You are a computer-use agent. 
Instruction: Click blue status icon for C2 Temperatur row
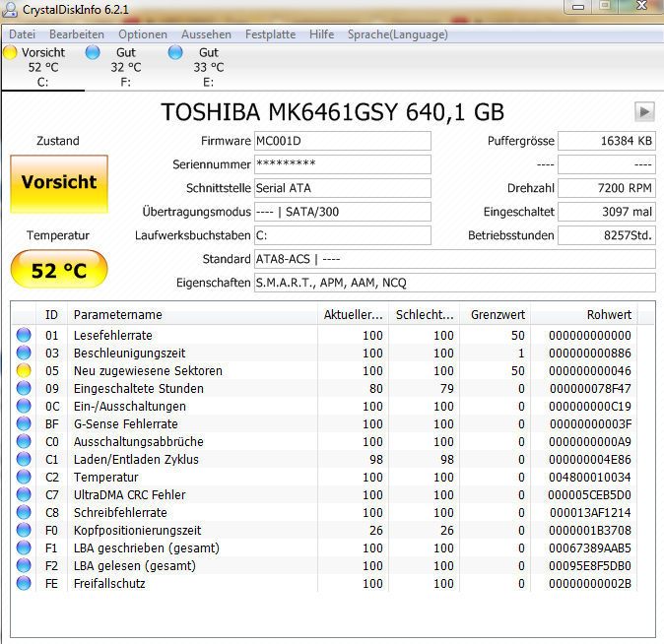pos(24,478)
